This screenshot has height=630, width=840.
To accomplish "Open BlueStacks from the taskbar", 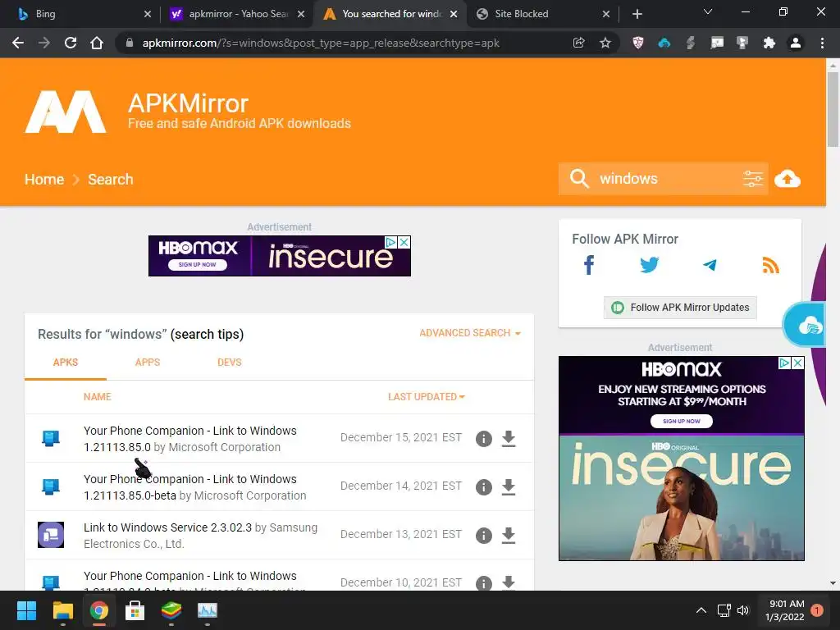I will click(171, 610).
